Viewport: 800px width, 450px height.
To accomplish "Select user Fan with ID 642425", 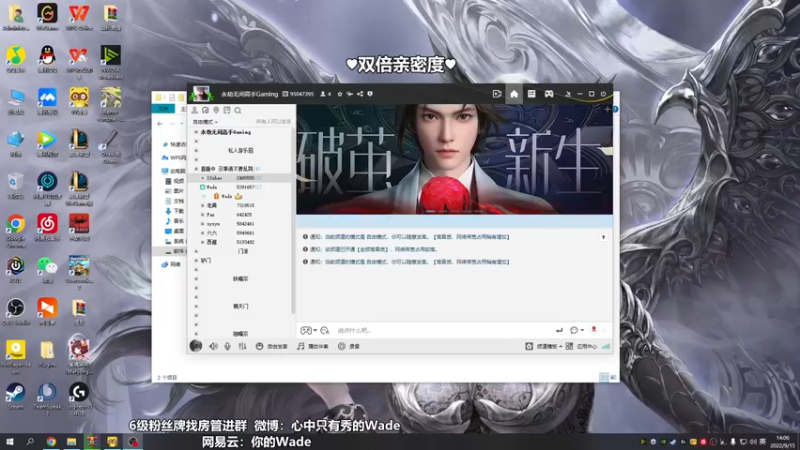I will pos(240,215).
